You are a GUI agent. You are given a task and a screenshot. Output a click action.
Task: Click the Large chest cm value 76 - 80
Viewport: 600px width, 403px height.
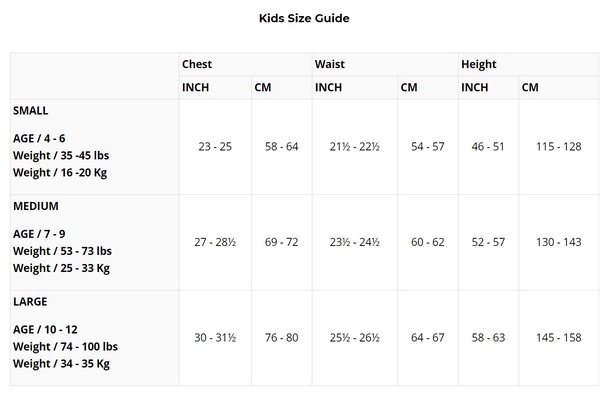coord(281,338)
